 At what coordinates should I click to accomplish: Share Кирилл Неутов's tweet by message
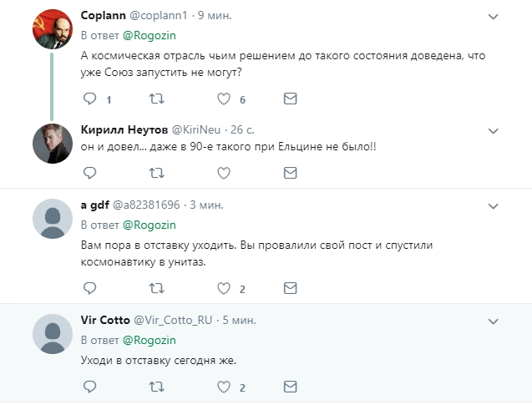pyautogui.click(x=290, y=173)
